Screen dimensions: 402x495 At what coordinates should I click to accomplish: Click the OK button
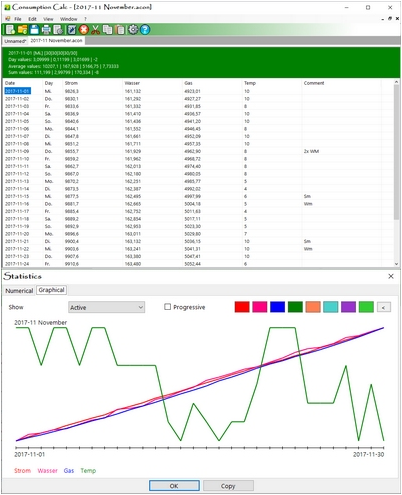tap(174, 486)
